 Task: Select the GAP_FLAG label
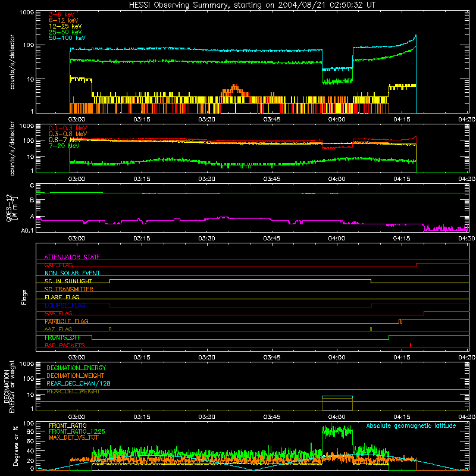click(x=58, y=265)
